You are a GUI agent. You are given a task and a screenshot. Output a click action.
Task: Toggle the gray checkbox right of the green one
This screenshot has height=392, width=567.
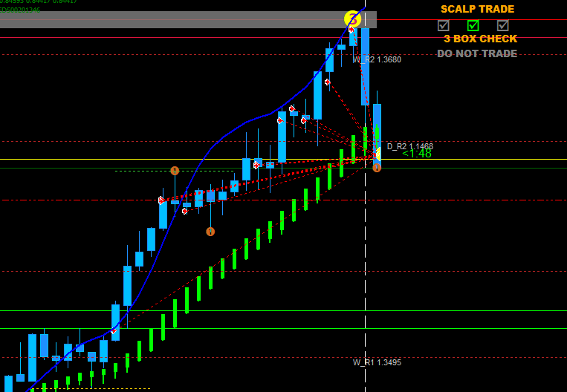pos(502,25)
